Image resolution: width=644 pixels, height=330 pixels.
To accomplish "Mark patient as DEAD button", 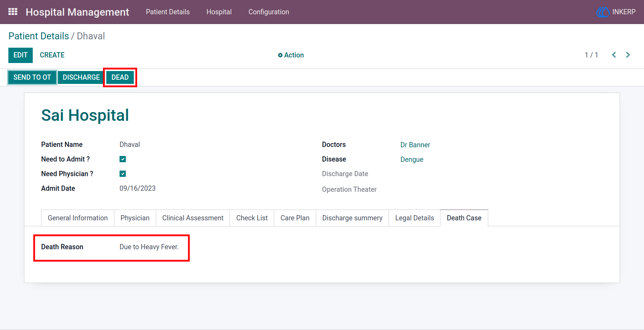I will (x=120, y=77).
